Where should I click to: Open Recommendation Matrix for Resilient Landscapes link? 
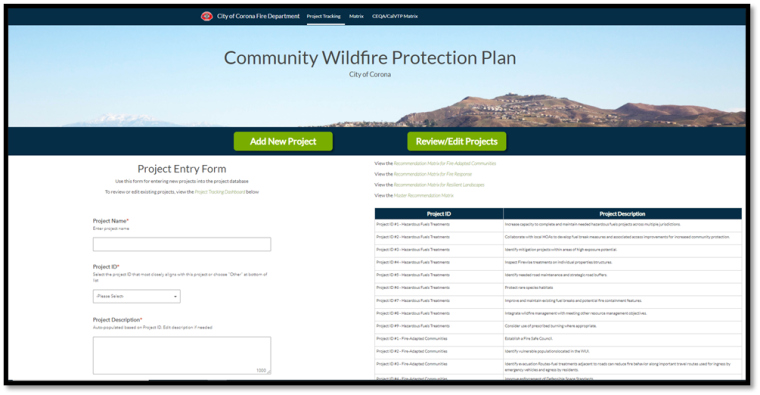pos(439,185)
